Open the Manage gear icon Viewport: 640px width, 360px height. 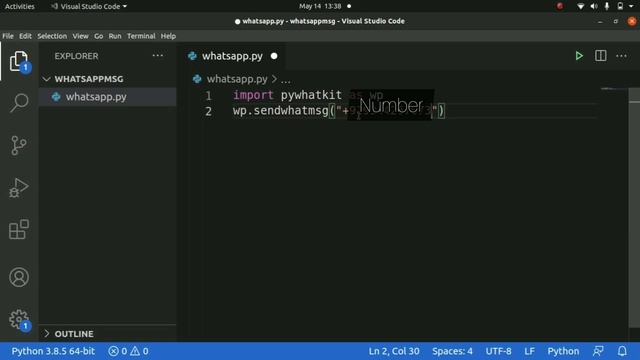coord(19,320)
